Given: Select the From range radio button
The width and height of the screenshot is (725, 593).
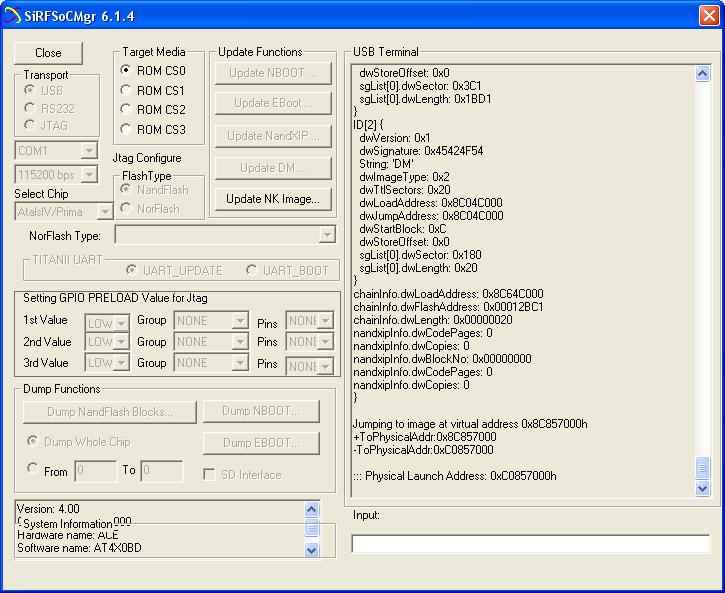Looking at the screenshot, I should (x=33, y=469).
